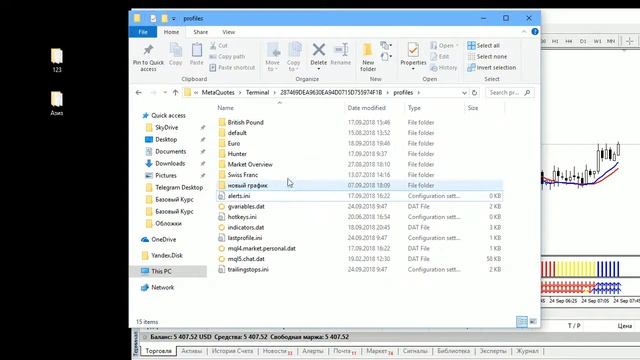Select the новый график folder
Viewport: 640px width, 360px height.
coord(247,185)
